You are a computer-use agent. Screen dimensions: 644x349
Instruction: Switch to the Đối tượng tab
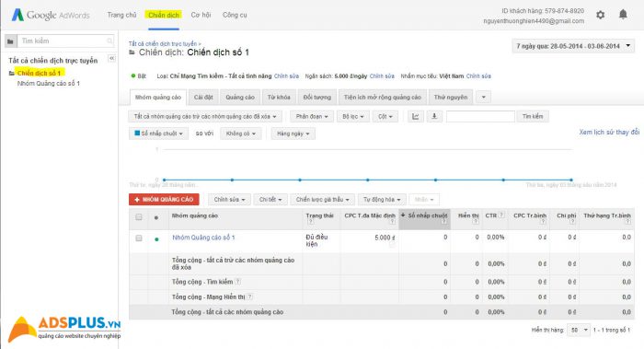[x=317, y=98]
